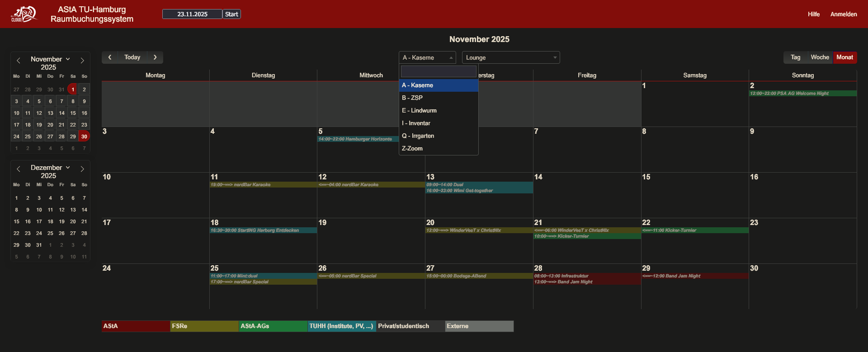The image size is (868, 352).
Task: Click the AStA cloud logo
Action: tap(24, 14)
